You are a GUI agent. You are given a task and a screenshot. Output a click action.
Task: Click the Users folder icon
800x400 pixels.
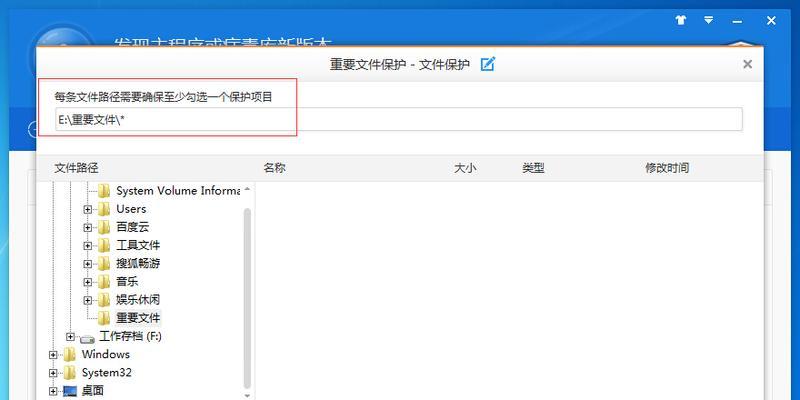pyautogui.click(x=104, y=209)
